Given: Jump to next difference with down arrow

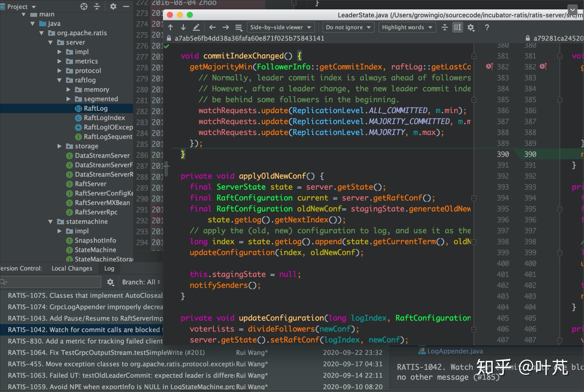Looking at the screenshot, I should 183,27.
